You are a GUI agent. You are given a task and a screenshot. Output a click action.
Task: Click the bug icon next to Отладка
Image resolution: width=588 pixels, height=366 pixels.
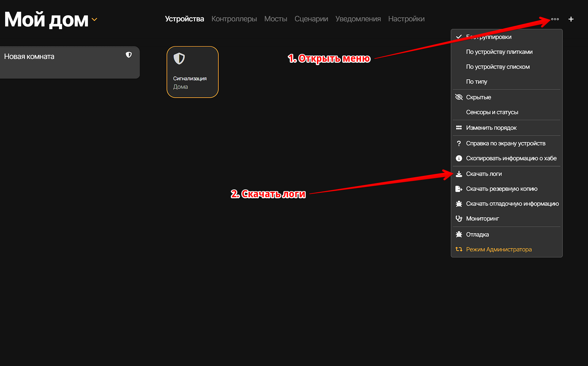coord(459,235)
